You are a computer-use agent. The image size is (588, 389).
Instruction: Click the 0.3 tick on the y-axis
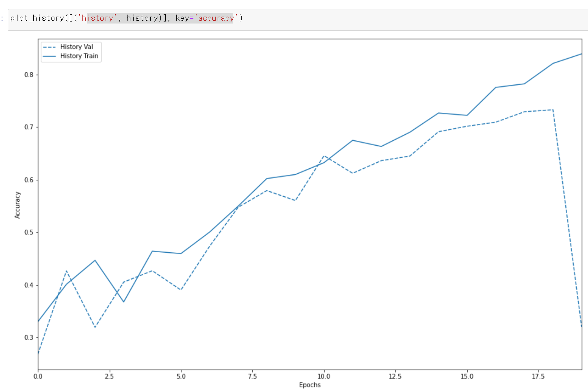click(29, 337)
